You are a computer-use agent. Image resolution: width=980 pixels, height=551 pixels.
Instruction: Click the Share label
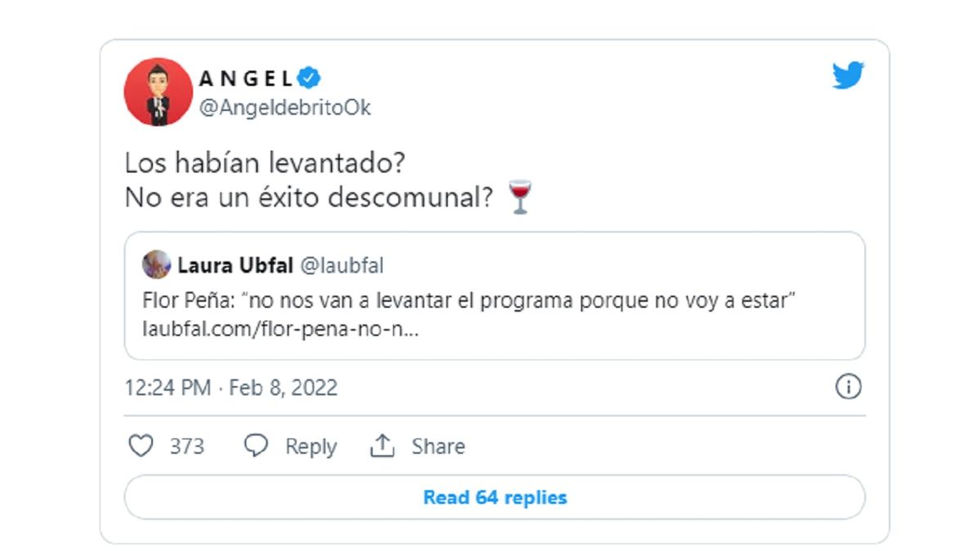(439, 447)
